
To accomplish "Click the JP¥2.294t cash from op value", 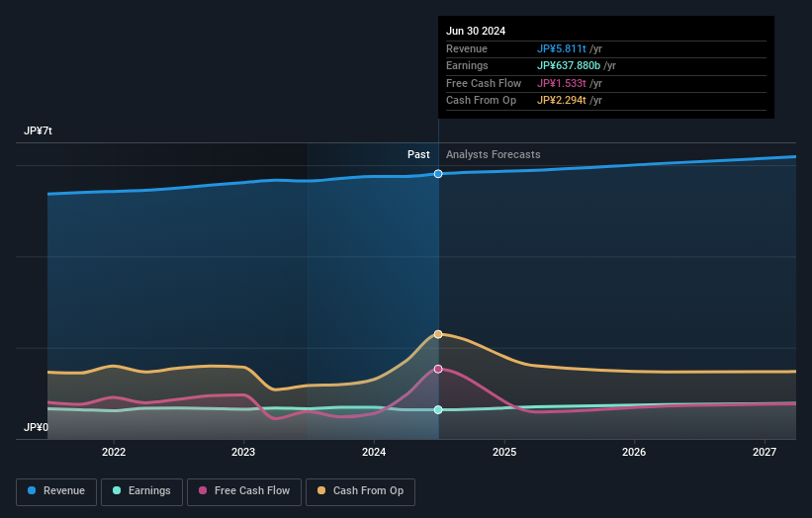I will tap(562, 101).
